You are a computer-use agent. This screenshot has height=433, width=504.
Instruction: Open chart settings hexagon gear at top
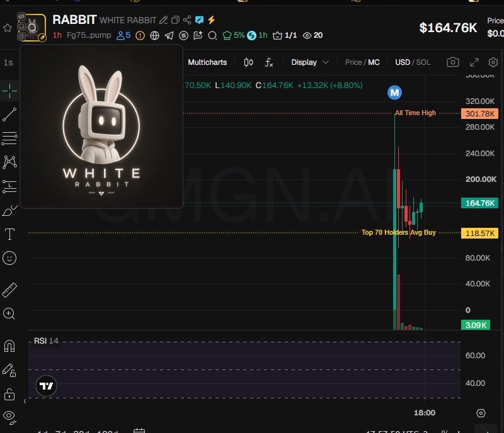[x=493, y=62]
